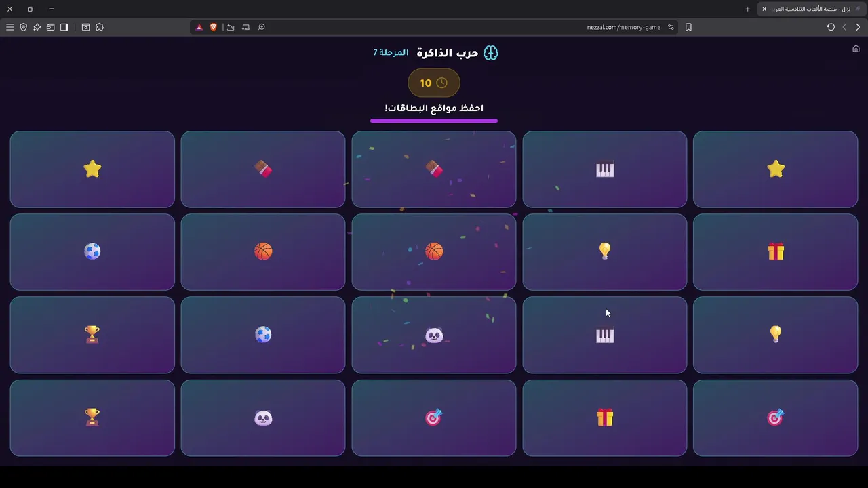The image size is (868, 488).
Task: Reload the page
Action: [x=831, y=27]
